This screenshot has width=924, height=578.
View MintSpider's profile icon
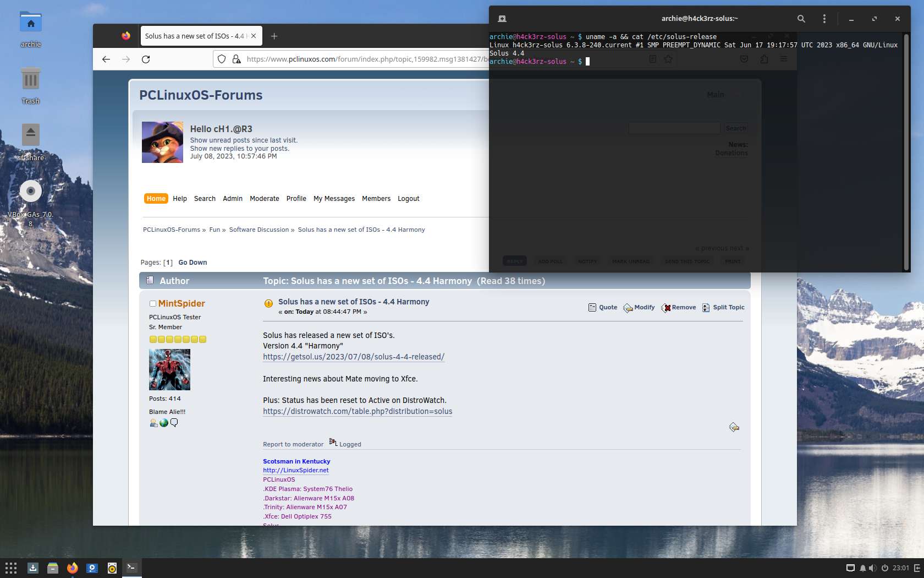click(153, 423)
